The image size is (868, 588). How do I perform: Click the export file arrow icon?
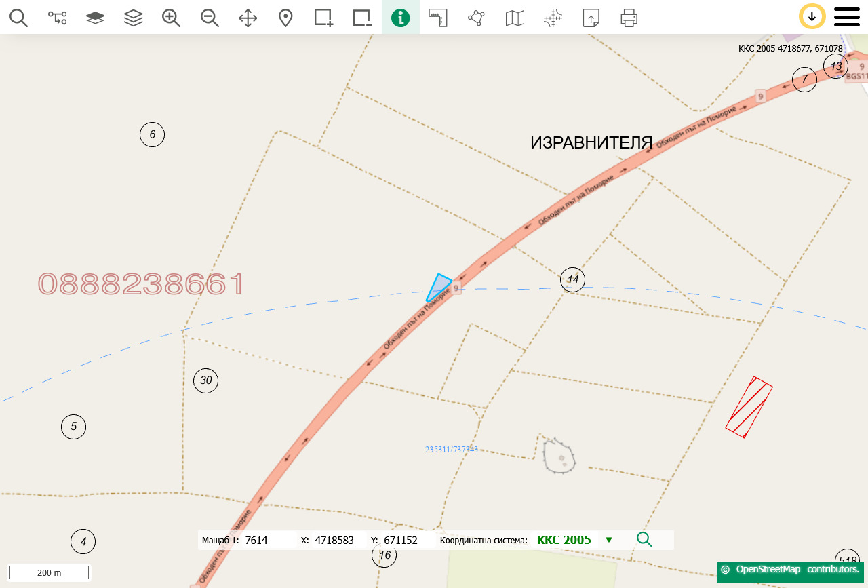[591, 18]
